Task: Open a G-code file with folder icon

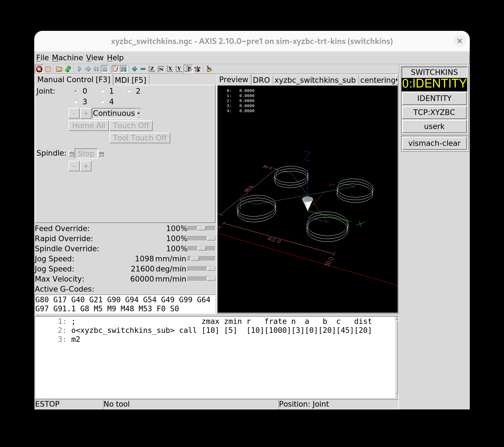Action: pos(59,69)
